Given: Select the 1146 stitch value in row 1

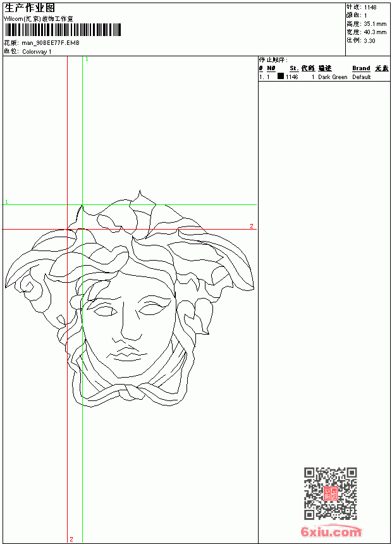Looking at the screenshot, I should [x=291, y=77].
